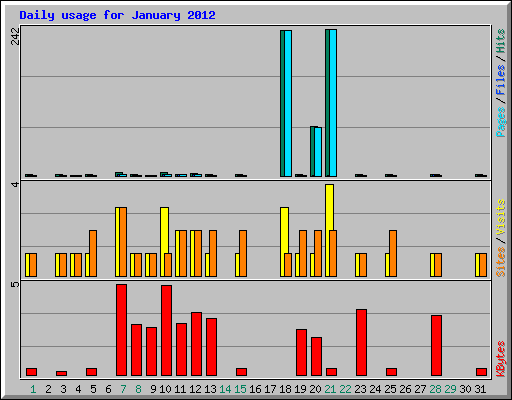
Task: Click the orange sites bar for day 25
Action: tap(393, 253)
